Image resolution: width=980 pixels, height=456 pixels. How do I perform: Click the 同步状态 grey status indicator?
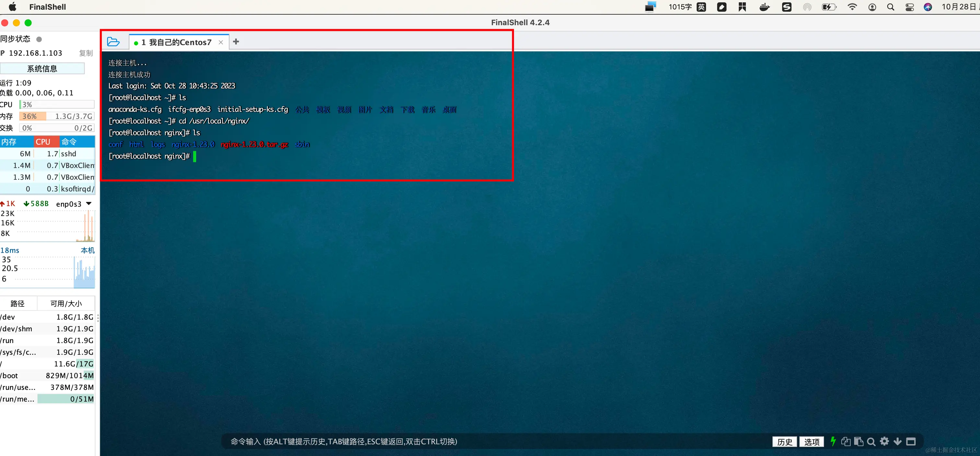[x=39, y=39]
